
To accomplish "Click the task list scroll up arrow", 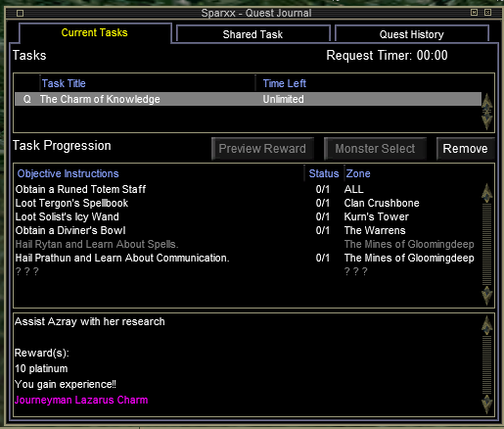I will point(487,102).
